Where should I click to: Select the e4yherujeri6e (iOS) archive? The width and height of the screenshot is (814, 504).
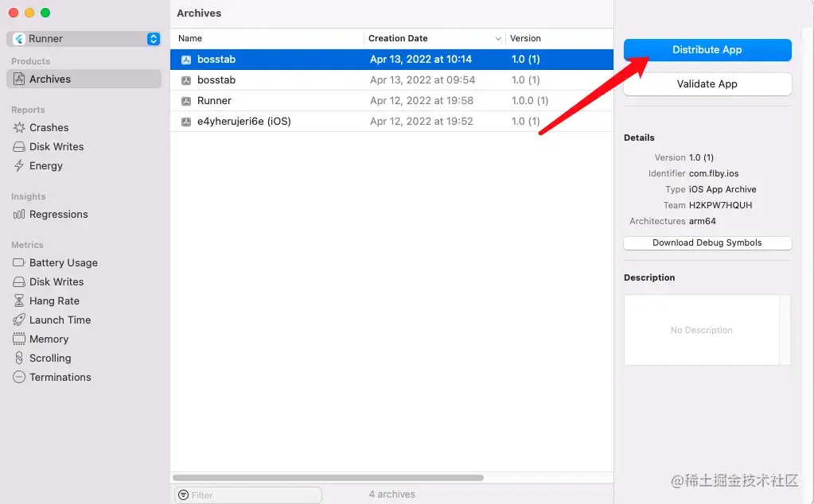tap(391, 122)
